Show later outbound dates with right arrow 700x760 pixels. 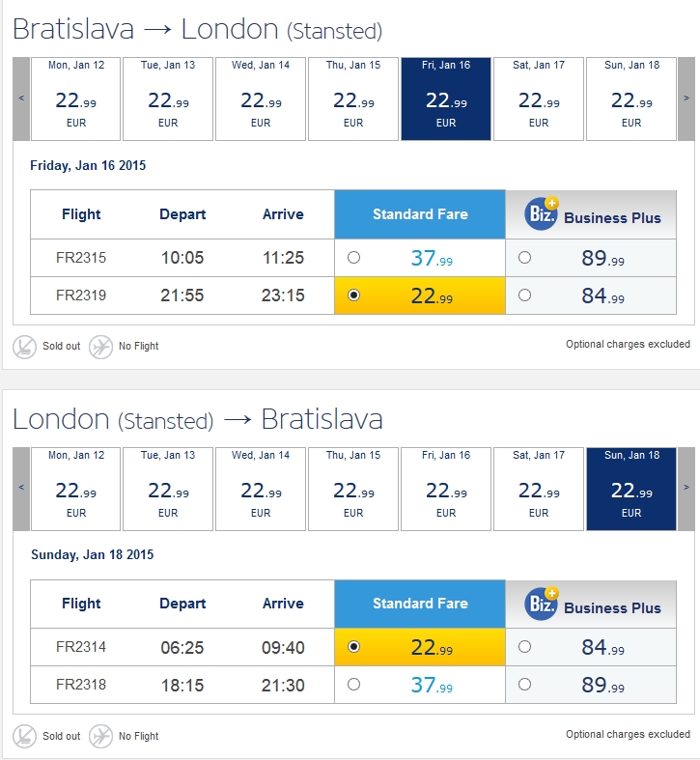click(686, 99)
